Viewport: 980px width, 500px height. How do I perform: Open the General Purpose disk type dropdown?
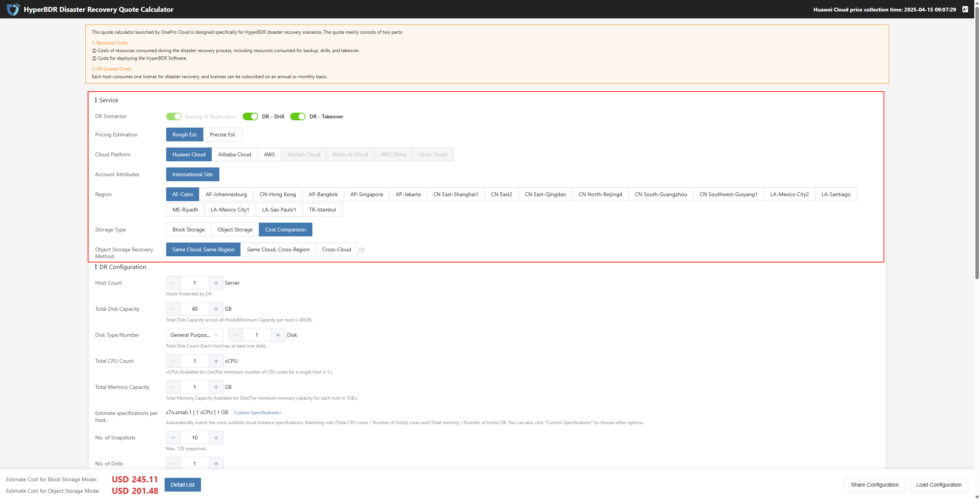(194, 335)
